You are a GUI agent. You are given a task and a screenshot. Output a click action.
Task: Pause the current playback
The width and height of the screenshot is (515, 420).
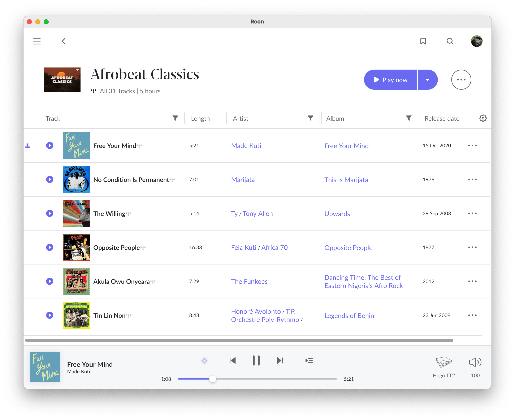pyautogui.click(x=256, y=361)
